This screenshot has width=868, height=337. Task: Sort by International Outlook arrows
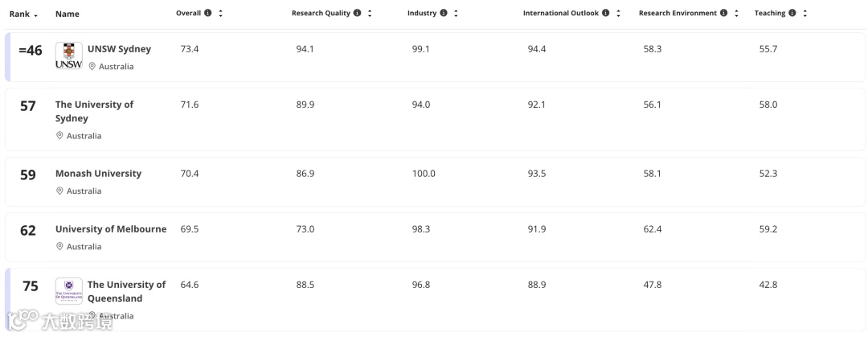pyautogui.click(x=618, y=14)
